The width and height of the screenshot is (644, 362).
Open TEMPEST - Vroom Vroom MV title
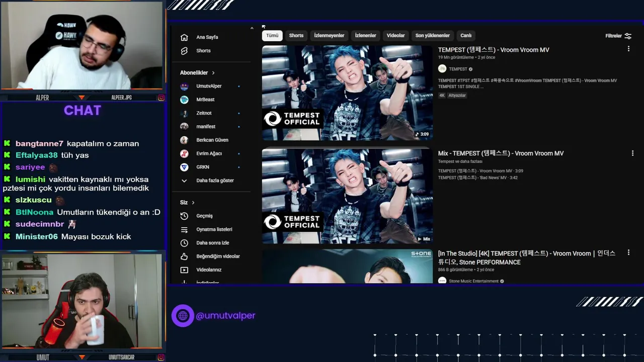(494, 50)
